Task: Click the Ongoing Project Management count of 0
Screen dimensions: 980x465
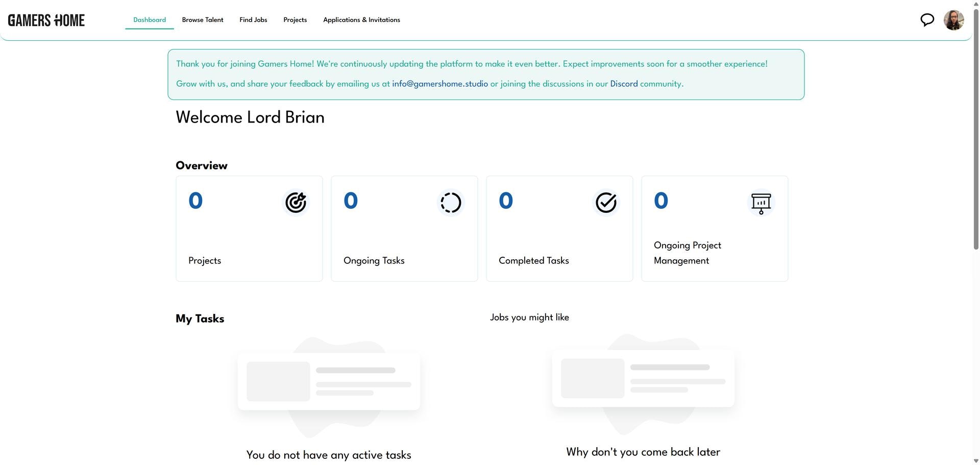Action: [661, 201]
